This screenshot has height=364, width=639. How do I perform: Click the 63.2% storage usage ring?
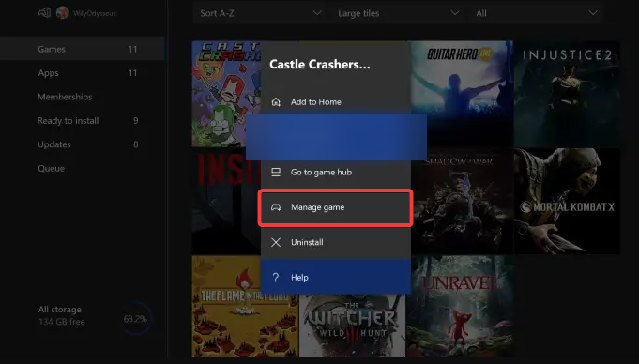(x=136, y=318)
